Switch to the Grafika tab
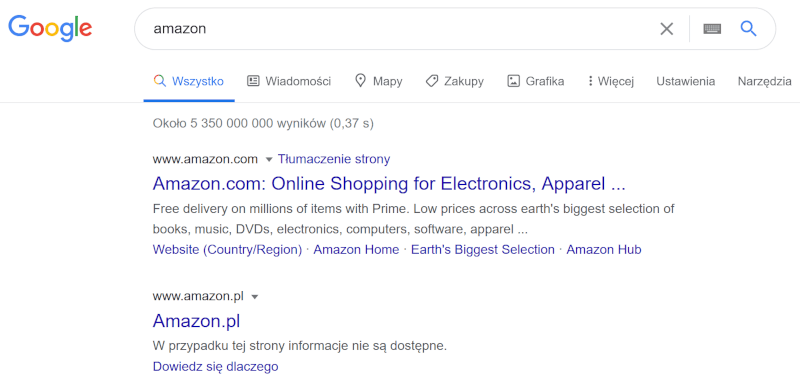The width and height of the screenshot is (800, 382). (536, 81)
